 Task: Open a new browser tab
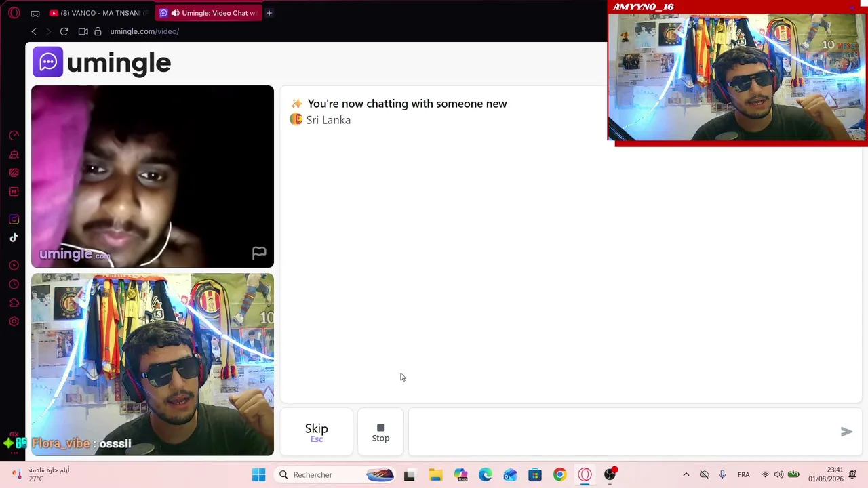(269, 13)
